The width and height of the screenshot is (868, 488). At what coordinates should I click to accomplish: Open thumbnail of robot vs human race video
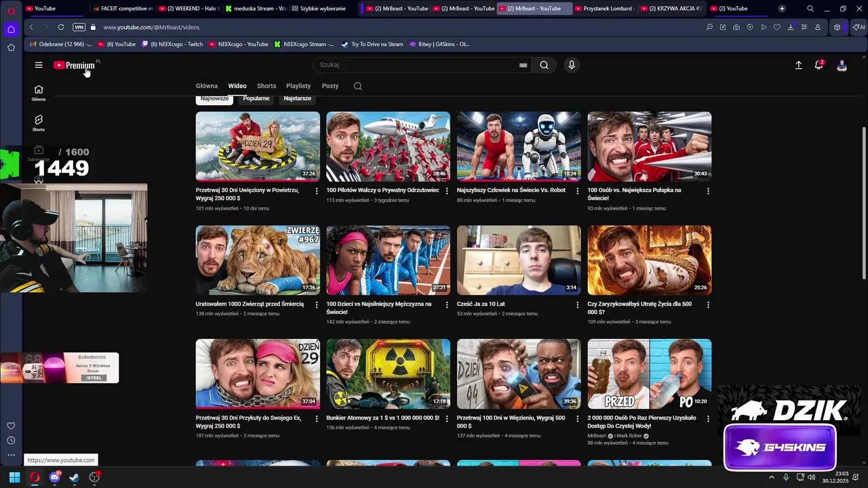(519, 146)
